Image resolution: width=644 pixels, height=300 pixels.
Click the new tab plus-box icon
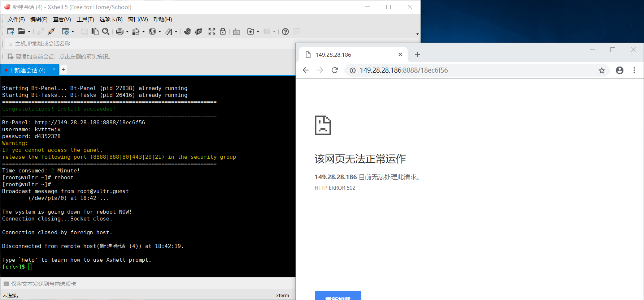pyautogui.click(x=251, y=31)
